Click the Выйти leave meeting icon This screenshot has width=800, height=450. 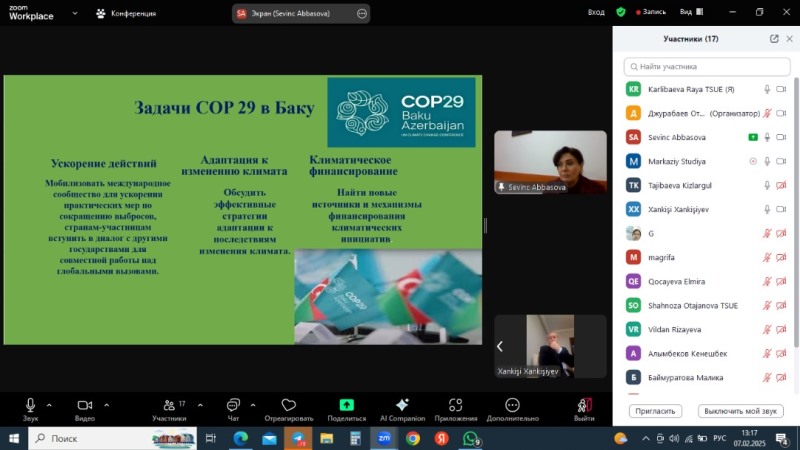click(x=584, y=405)
